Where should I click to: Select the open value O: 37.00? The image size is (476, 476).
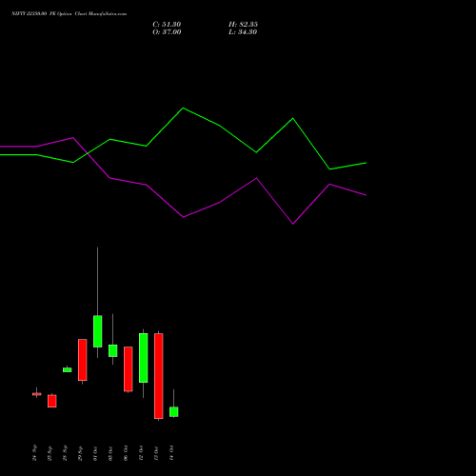click(167, 32)
